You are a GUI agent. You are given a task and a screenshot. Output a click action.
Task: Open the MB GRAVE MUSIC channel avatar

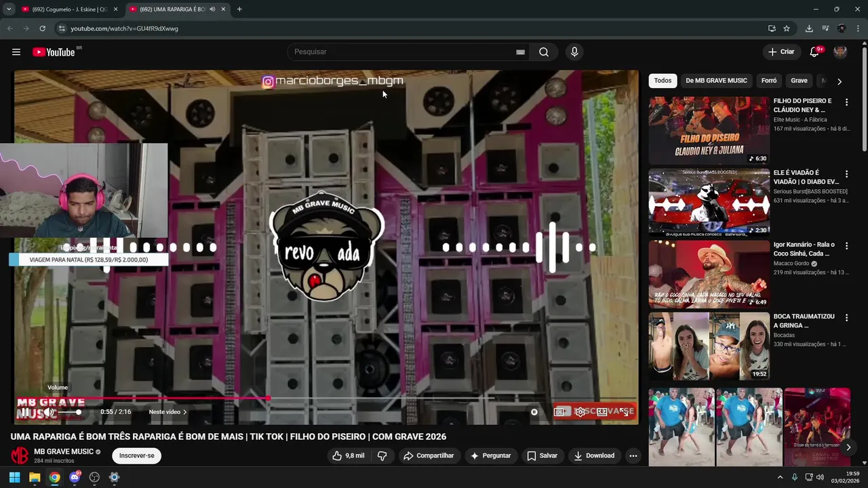(x=20, y=455)
